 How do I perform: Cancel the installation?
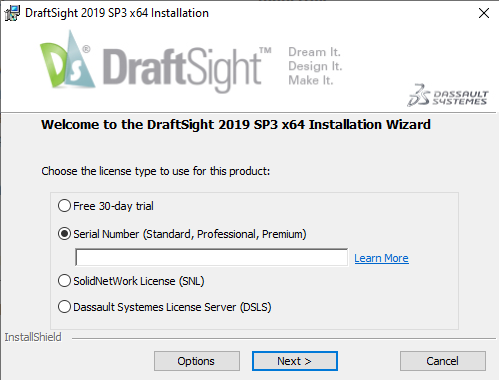[443, 361]
